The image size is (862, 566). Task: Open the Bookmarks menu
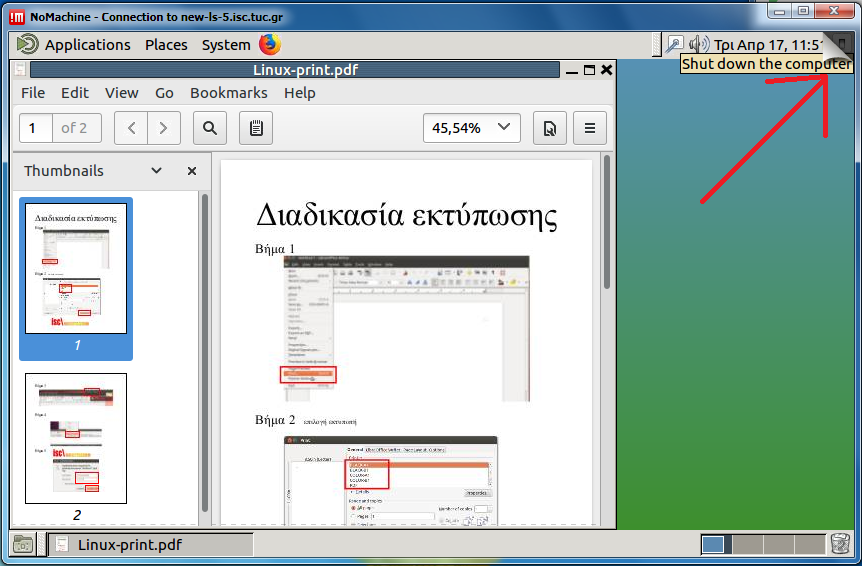[x=229, y=93]
